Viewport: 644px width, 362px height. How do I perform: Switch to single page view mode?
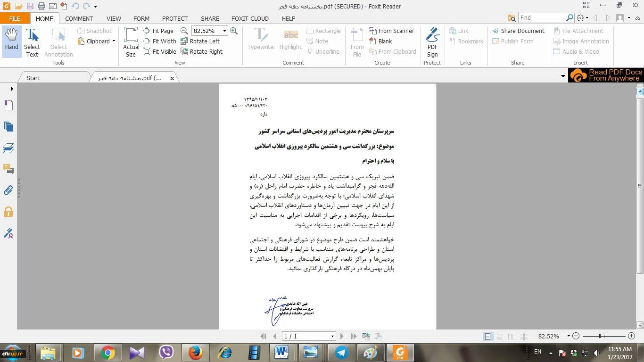tap(488, 337)
